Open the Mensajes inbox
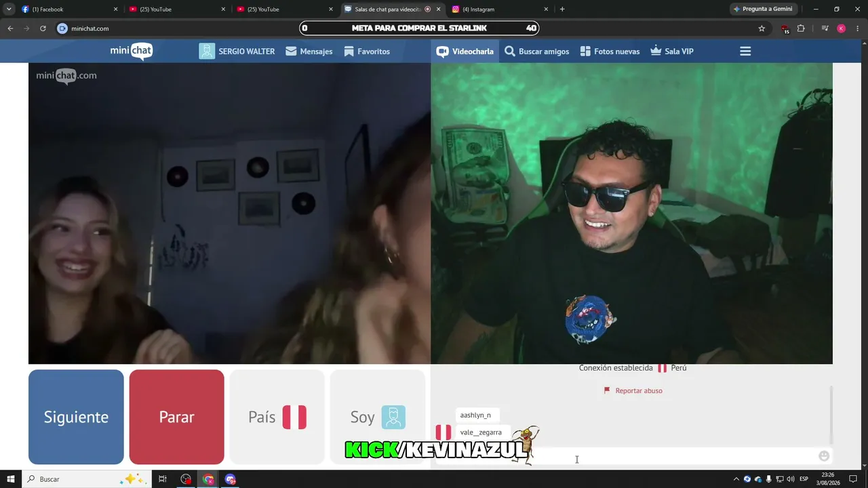Screen dimensions: 868x488 tap(309, 52)
